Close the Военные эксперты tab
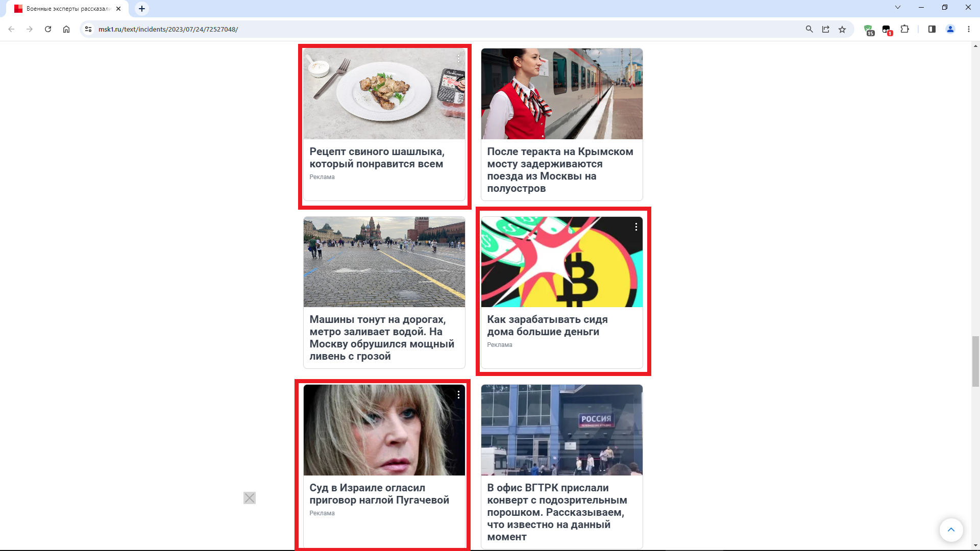This screenshot has height=551, width=980. tap(118, 9)
